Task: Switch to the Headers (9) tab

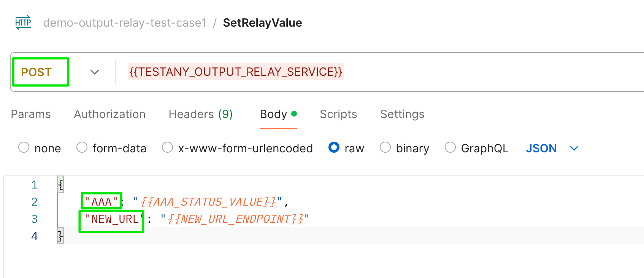Action: pos(201,114)
